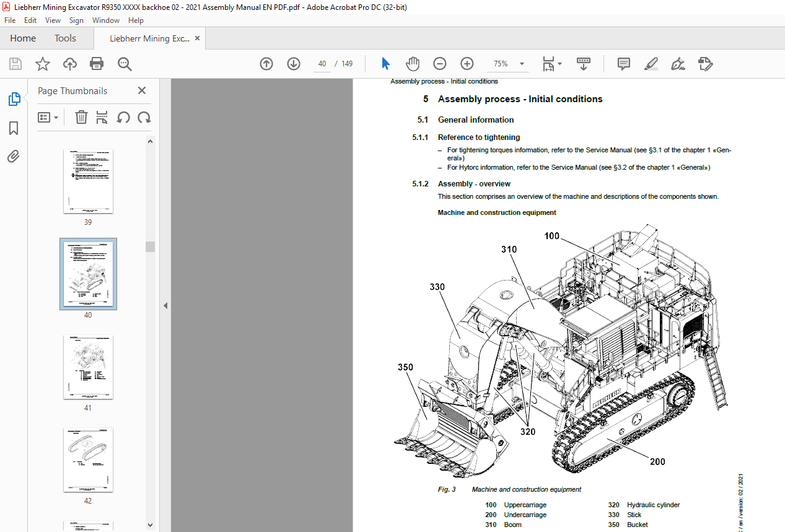Select the Highlight text pen tool
The image size is (785, 532).
(x=651, y=64)
